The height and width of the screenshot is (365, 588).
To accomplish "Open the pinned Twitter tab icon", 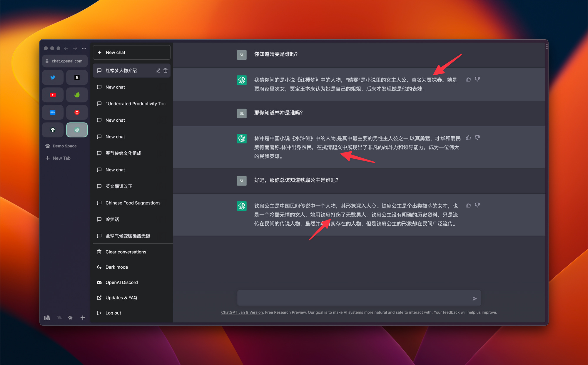I will coord(53,78).
